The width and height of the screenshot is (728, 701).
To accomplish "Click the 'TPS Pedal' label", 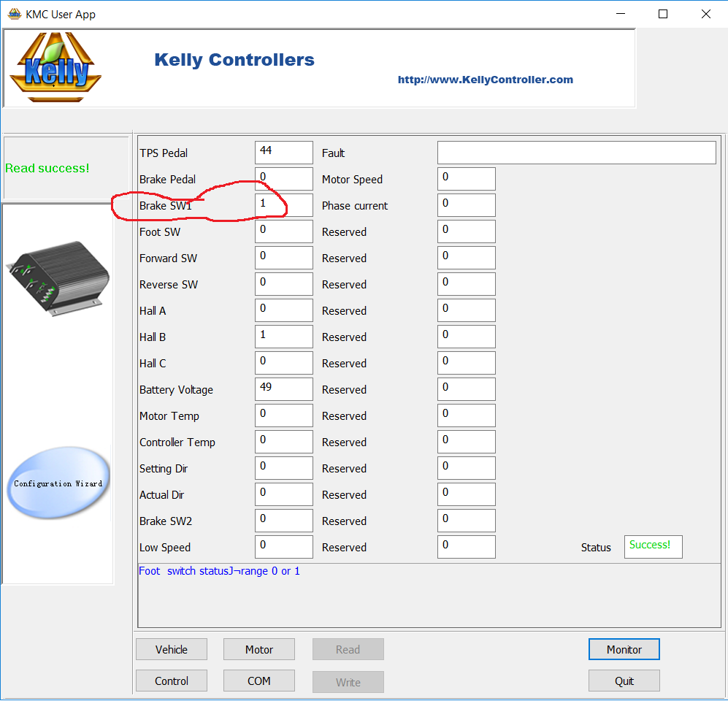I will click(164, 153).
